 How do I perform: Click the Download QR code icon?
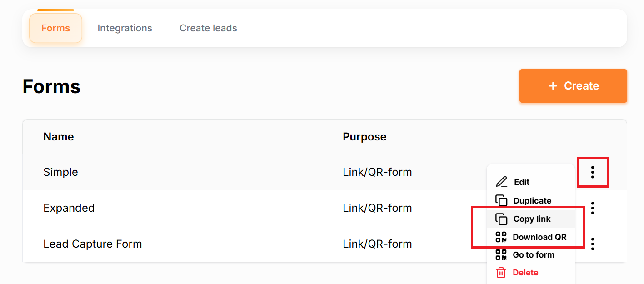click(x=501, y=237)
